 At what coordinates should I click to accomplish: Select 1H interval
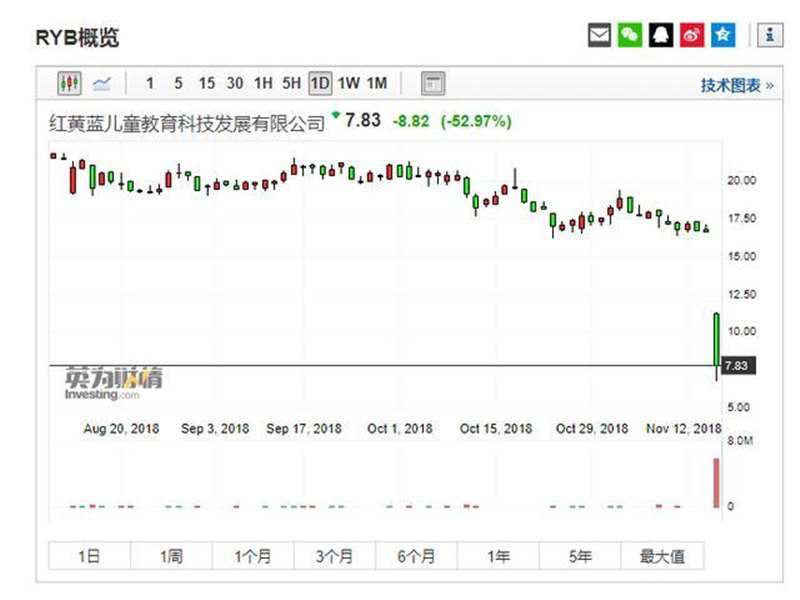pos(263,83)
